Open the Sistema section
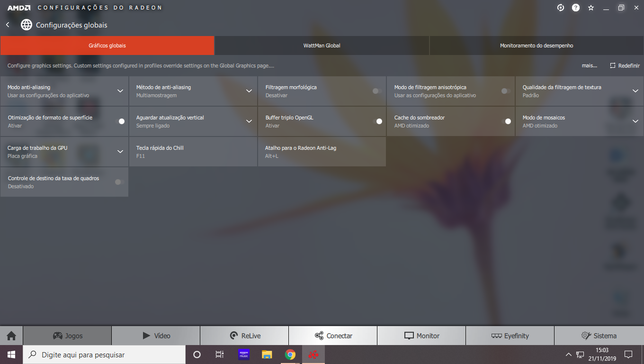Viewport: 644px width, 364px height. (599, 336)
